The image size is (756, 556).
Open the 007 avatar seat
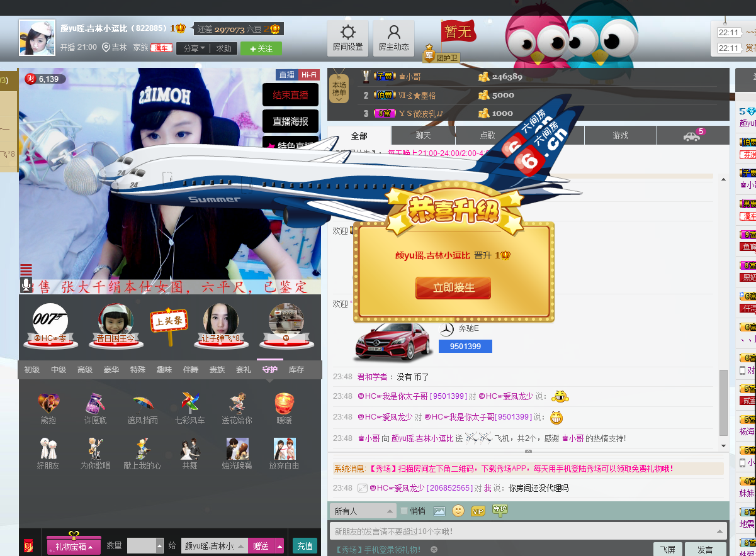tap(50, 322)
